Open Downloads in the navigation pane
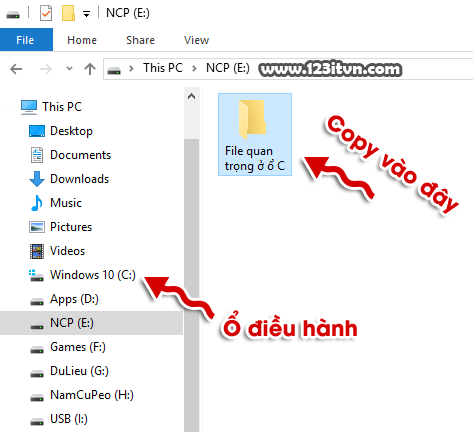The image size is (473, 432). point(79,179)
